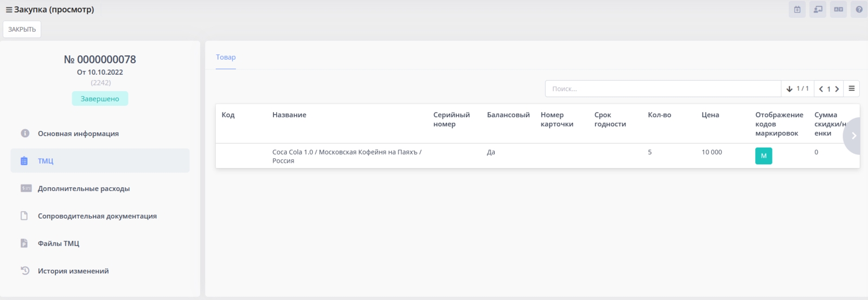Go to previous page using left chevron
The height and width of the screenshot is (300, 868).
coord(821,89)
